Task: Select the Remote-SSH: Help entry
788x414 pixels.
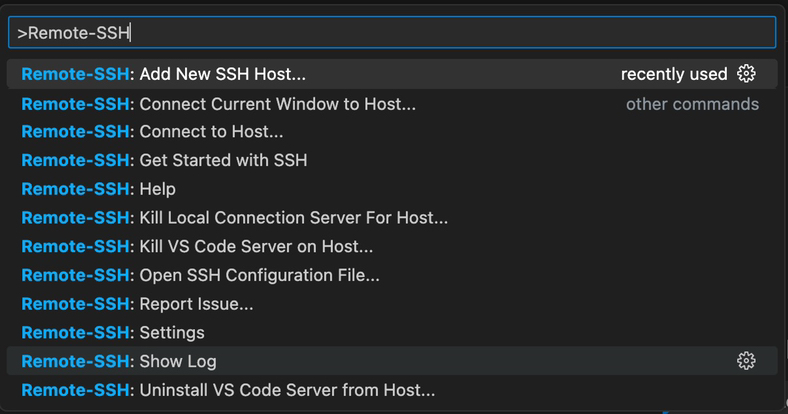Action: point(392,189)
